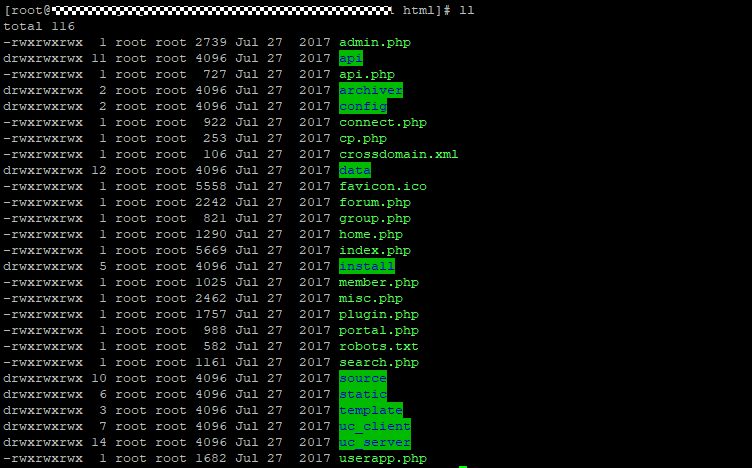Click the highlighted api directory name
This screenshot has height=468, width=752.
click(351, 58)
